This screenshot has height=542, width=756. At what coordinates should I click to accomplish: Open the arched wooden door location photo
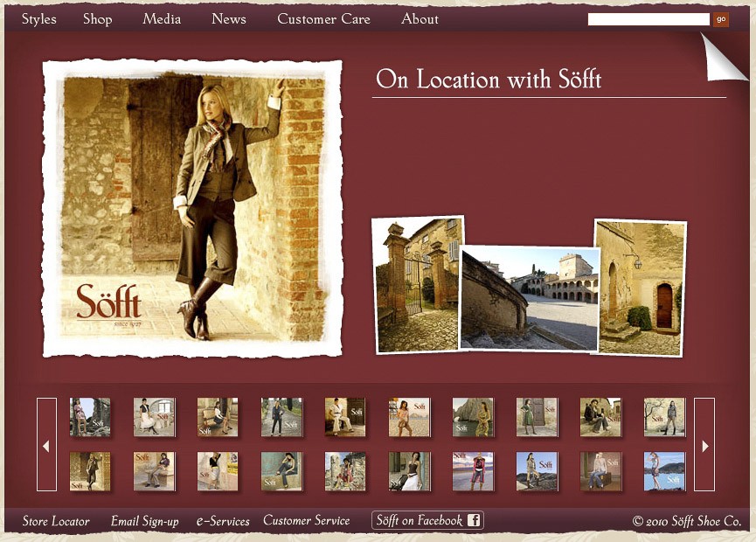641,288
